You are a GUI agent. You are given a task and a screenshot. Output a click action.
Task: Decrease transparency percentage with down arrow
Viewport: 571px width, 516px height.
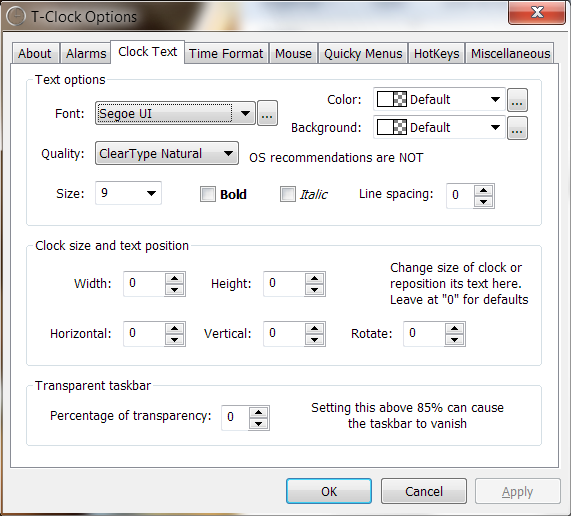tap(259, 424)
